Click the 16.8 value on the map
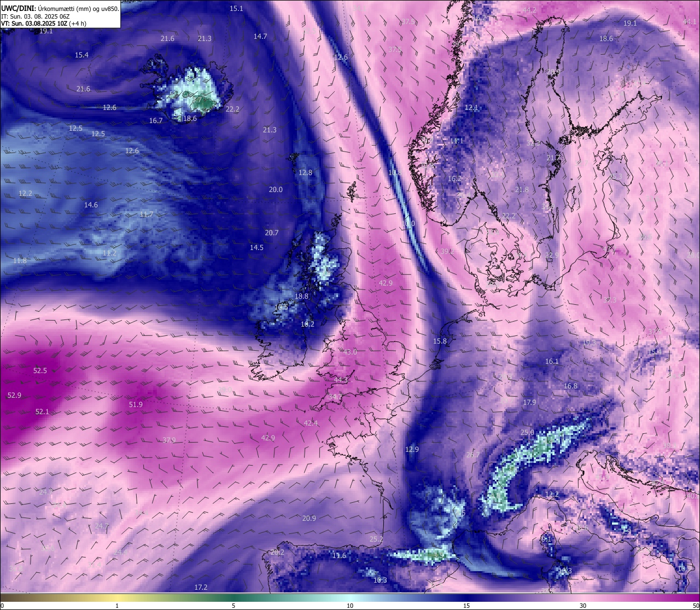 [570, 386]
